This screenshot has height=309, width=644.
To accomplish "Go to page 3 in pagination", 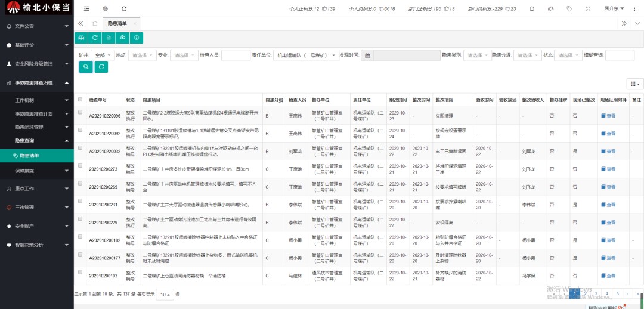I will tap(596, 293).
